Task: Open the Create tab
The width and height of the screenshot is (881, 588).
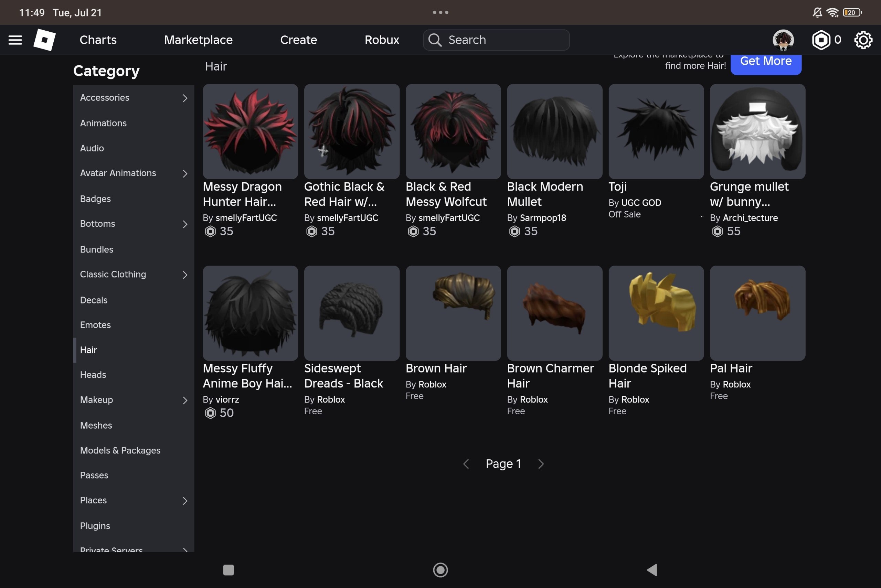Action: [x=299, y=40]
